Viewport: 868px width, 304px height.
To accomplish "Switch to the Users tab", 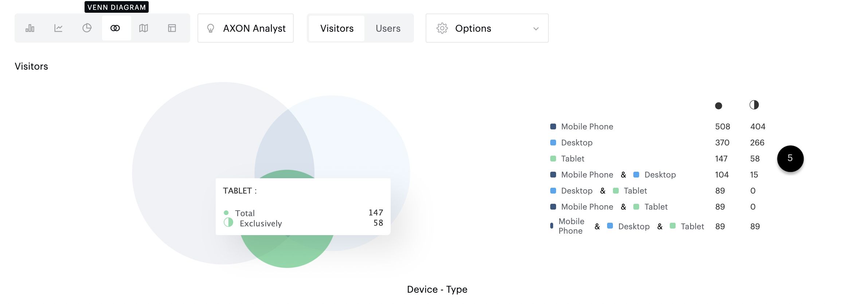I will pos(388,28).
